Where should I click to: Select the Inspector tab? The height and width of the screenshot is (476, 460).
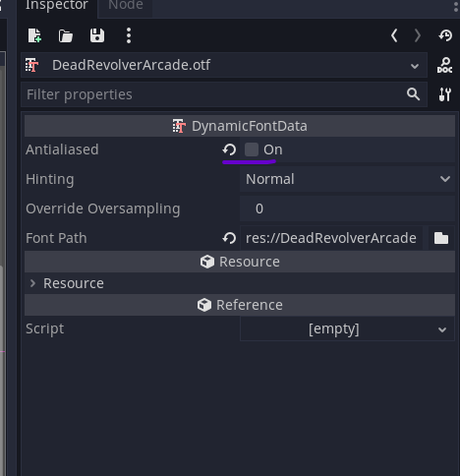pyautogui.click(x=57, y=5)
